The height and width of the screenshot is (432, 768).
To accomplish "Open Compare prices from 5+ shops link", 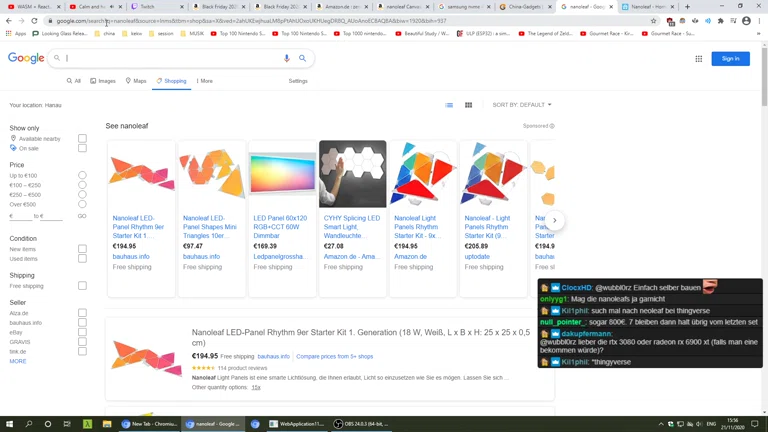I will coord(334,356).
